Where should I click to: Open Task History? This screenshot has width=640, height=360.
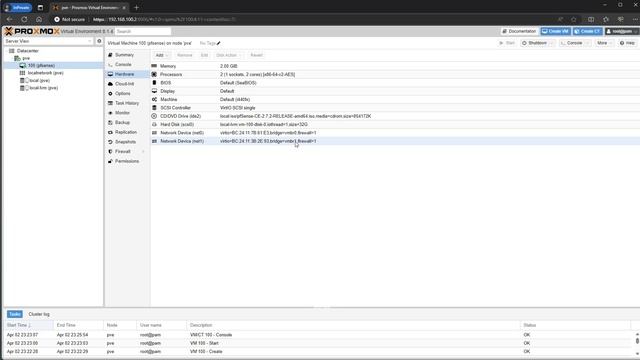127,103
